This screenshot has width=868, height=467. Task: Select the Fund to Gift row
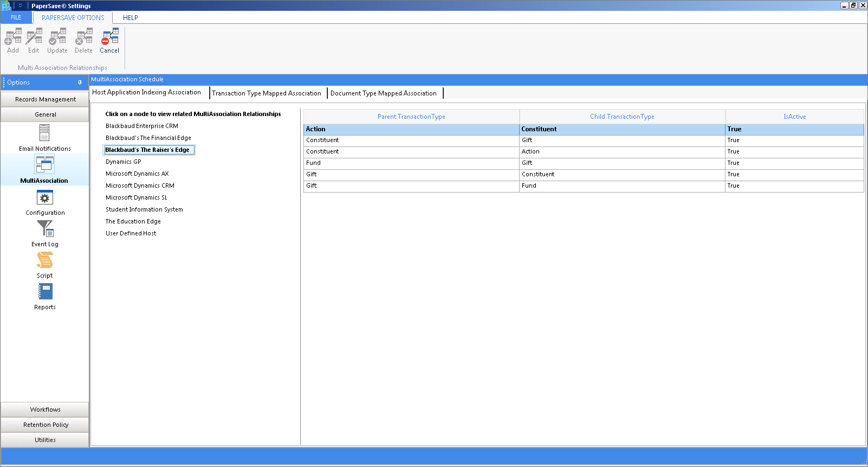click(x=584, y=163)
